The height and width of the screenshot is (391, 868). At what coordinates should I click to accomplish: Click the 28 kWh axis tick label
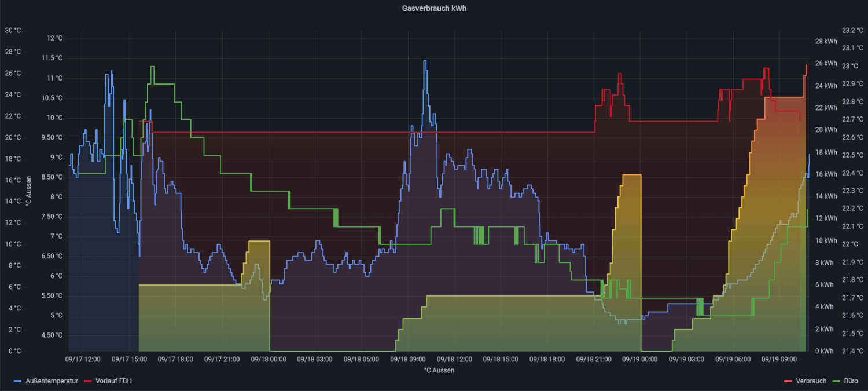point(826,41)
